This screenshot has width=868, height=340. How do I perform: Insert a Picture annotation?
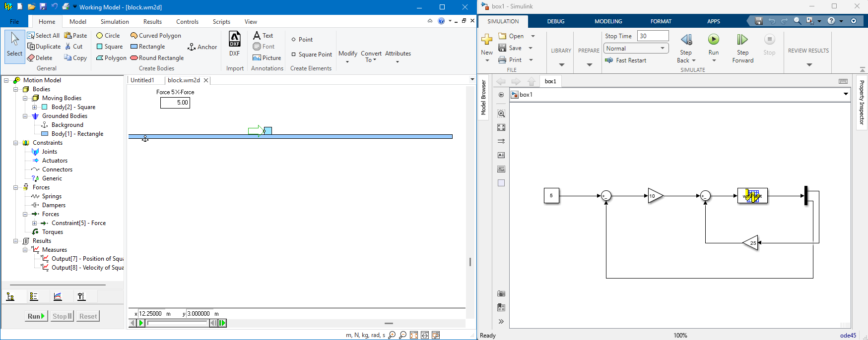[x=267, y=58]
